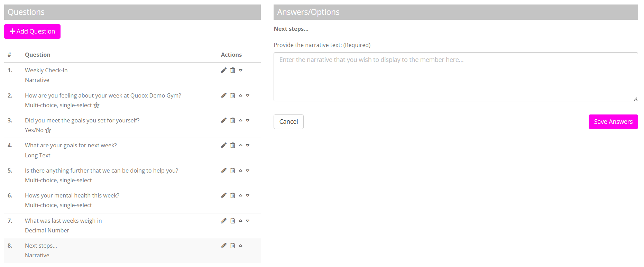
Task: Click the star beside Yes/No type
Action: pos(48,130)
